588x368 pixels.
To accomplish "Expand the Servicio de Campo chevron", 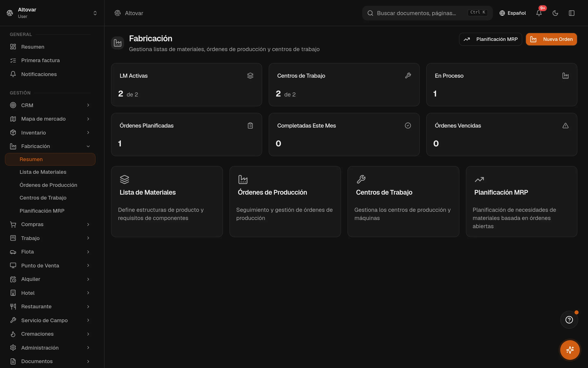I will [x=88, y=320].
